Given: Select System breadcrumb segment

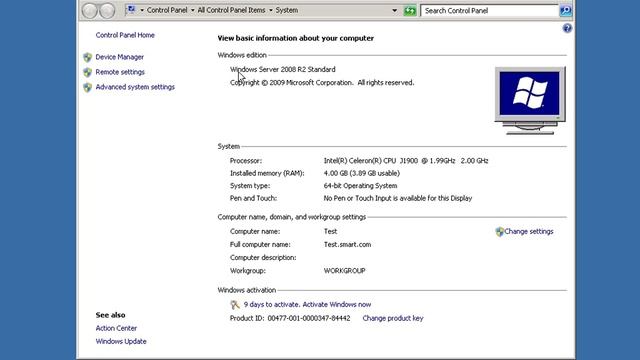Looking at the screenshot, I should [287, 10].
